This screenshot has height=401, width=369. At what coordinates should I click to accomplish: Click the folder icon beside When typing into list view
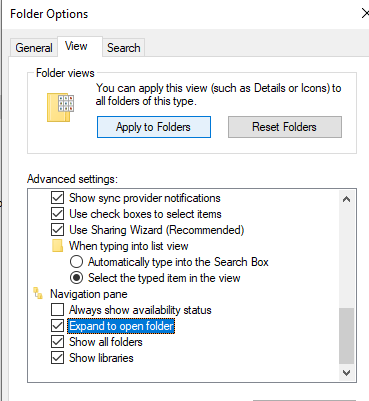pyautogui.click(x=57, y=246)
